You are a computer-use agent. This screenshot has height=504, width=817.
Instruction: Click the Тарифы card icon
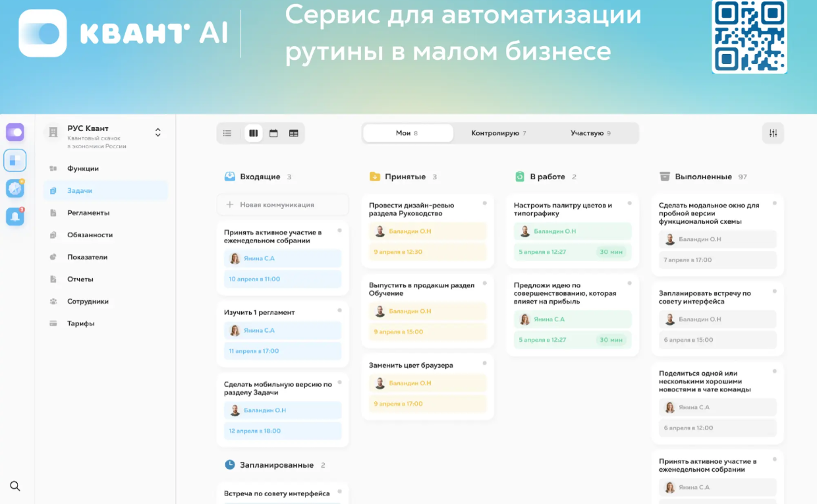point(53,323)
